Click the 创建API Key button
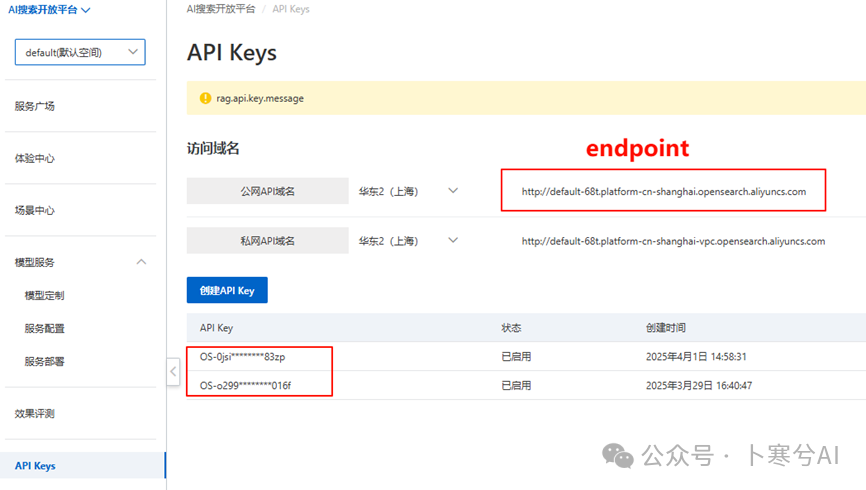Screen dimensions: 866x490 point(227,291)
